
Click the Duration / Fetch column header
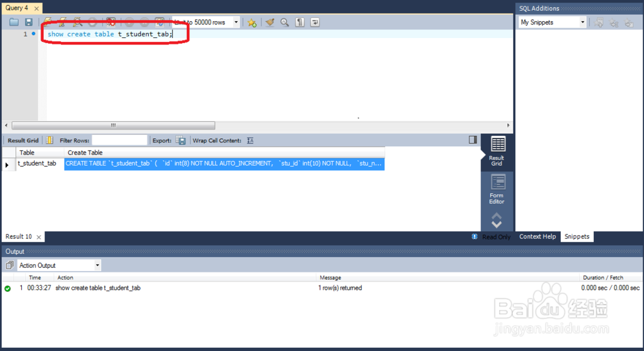pyautogui.click(x=603, y=278)
